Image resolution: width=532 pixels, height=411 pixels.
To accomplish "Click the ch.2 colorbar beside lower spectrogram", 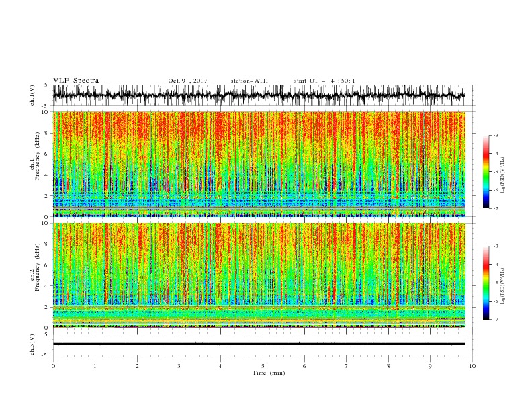I will point(486,283).
